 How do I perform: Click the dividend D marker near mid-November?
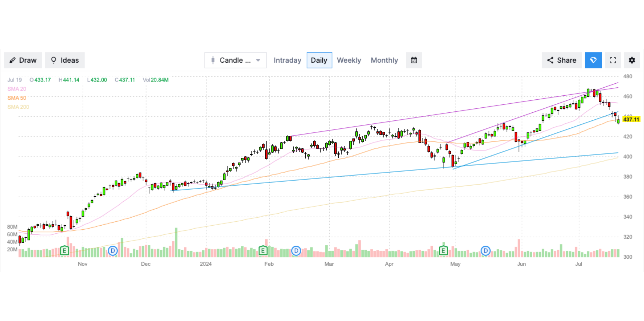113,251
